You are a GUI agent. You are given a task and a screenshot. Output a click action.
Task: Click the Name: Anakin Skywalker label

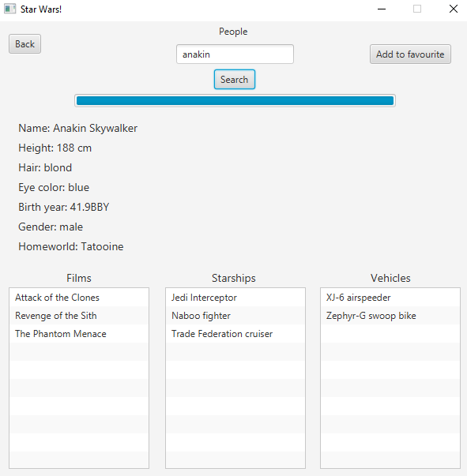click(77, 129)
